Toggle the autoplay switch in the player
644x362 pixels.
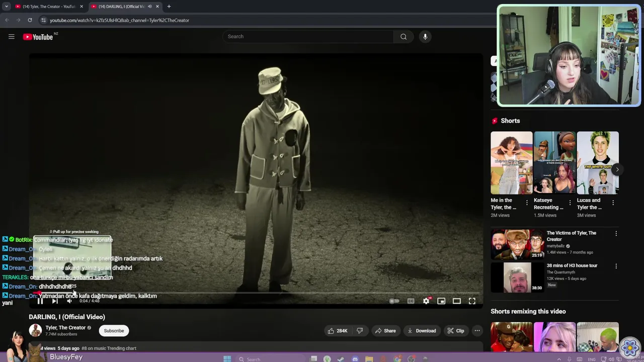pos(394,301)
